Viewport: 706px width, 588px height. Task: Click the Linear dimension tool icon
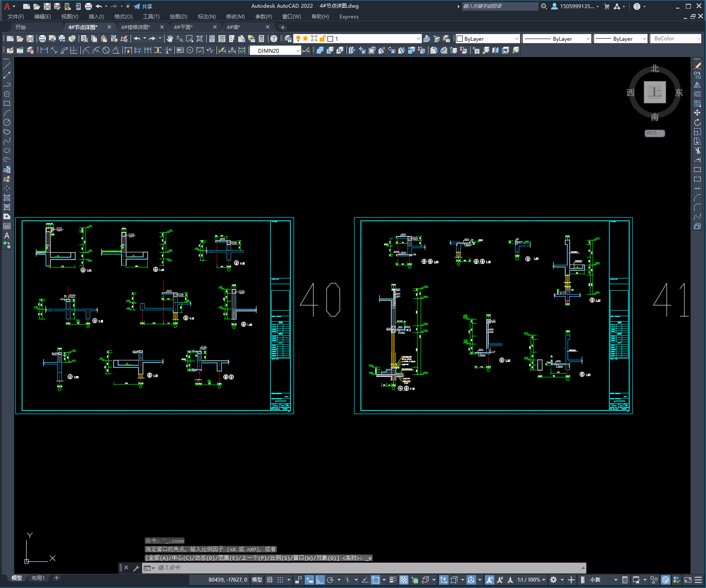[44, 50]
